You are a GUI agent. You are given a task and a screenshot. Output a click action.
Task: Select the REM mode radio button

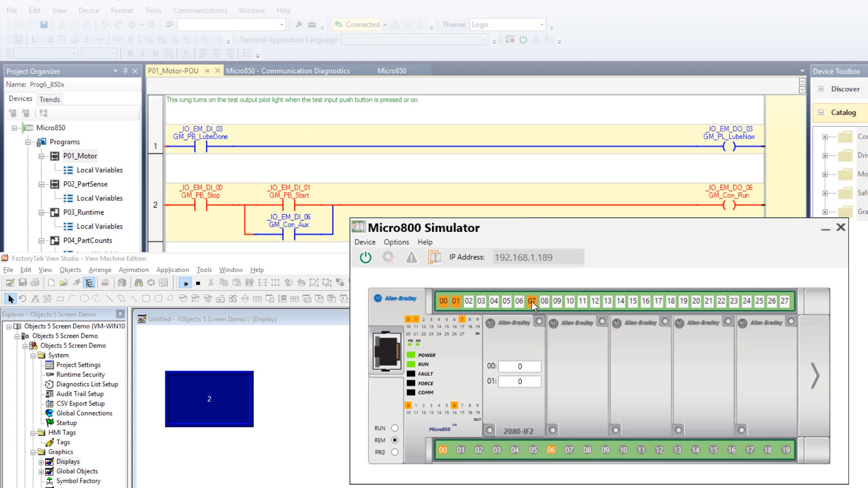(x=395, y=440)
